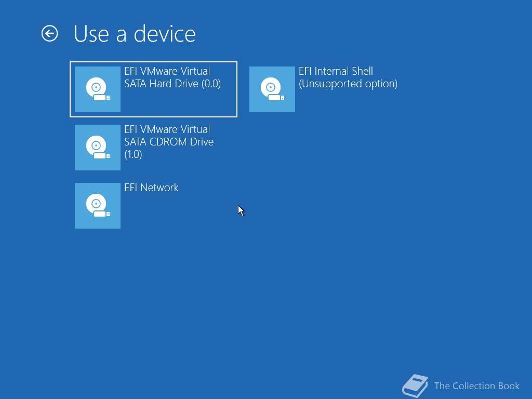Click the word 'Network' in EFI Network

click(159, 188)
